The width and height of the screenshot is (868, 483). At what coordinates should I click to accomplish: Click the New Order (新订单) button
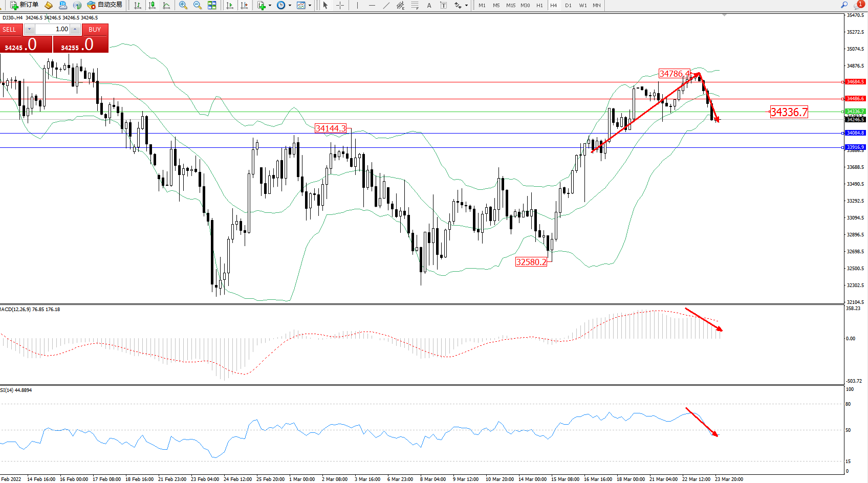click(24, 5)
